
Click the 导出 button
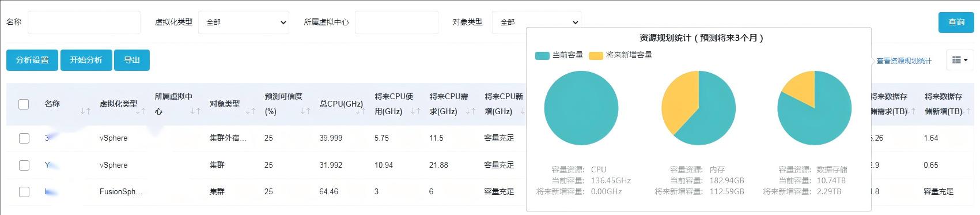tap(132, 60)
